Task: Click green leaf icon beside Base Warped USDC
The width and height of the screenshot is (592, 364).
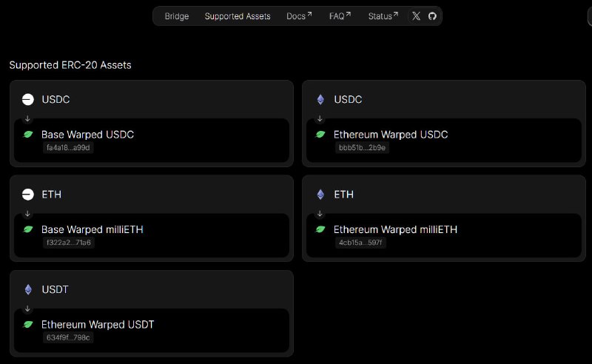Action: point(28,135)
